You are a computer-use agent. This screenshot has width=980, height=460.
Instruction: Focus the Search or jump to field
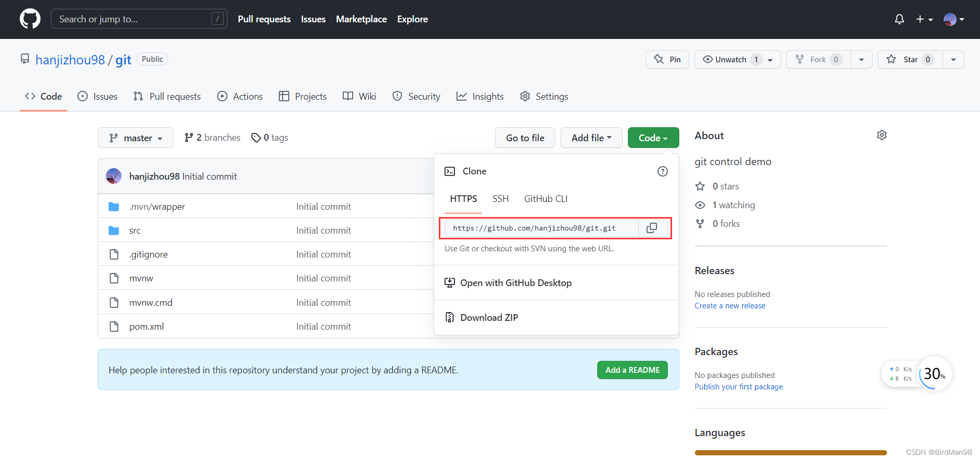click(x=139, y=19)
